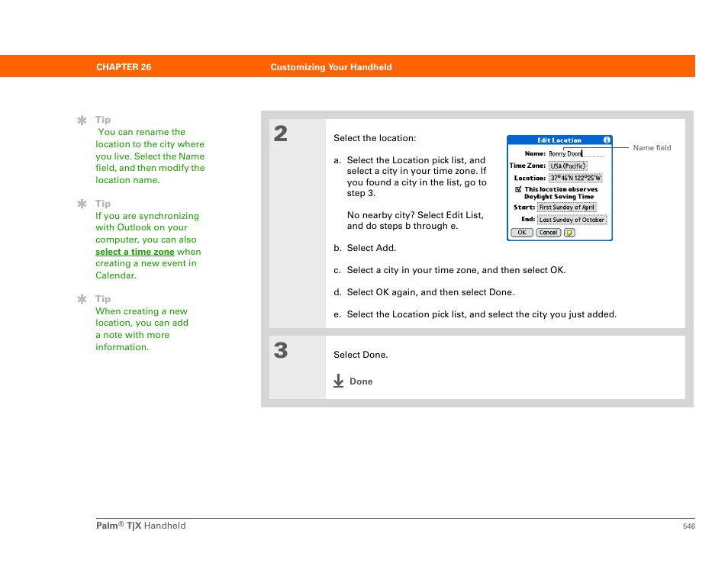Click 'No nearby city? Select Edit List' text
Image resolution: width=728 pixels, height=563 pixels.
click(x=415, y=215)
